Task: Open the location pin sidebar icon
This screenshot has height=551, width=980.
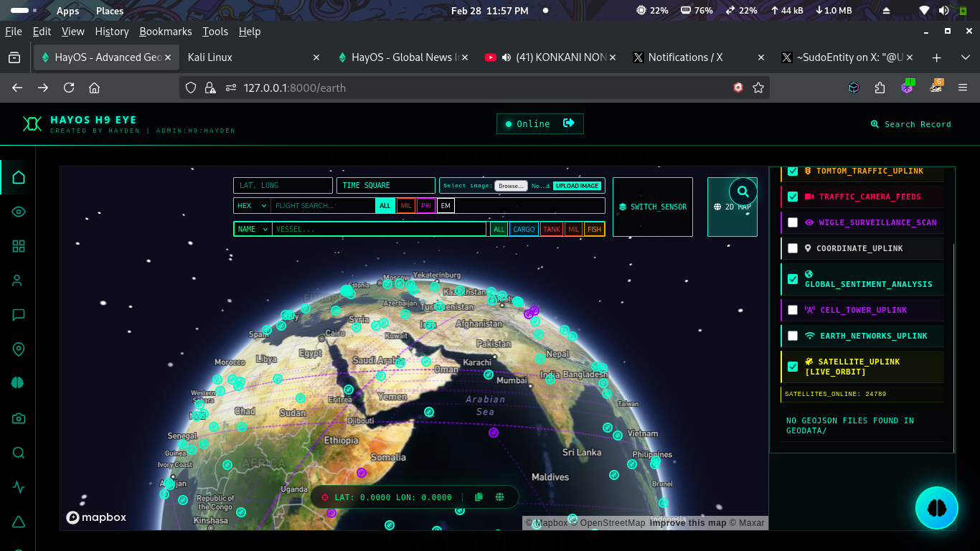Action: pyautogui.click(x=19, y=349)
